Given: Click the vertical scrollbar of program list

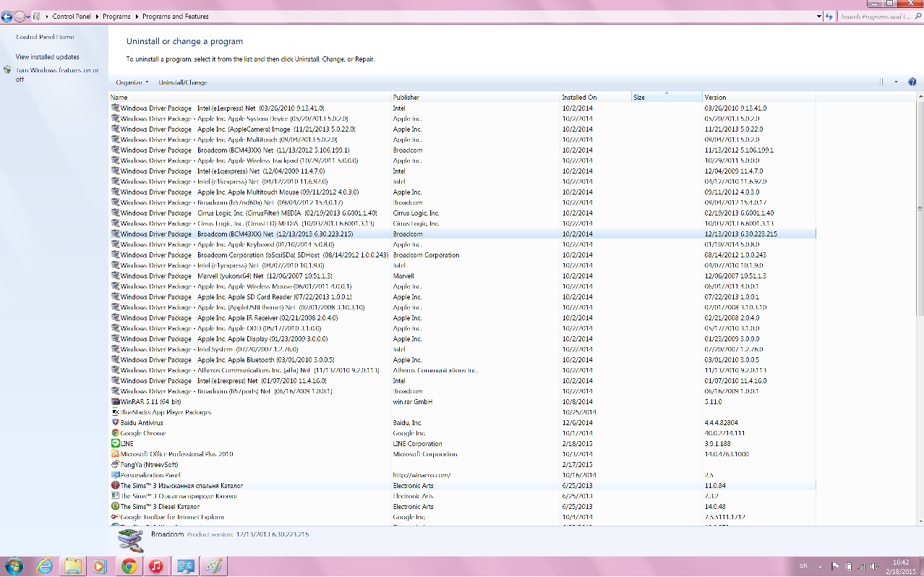Looking at the screenshot, I should 920,210.
